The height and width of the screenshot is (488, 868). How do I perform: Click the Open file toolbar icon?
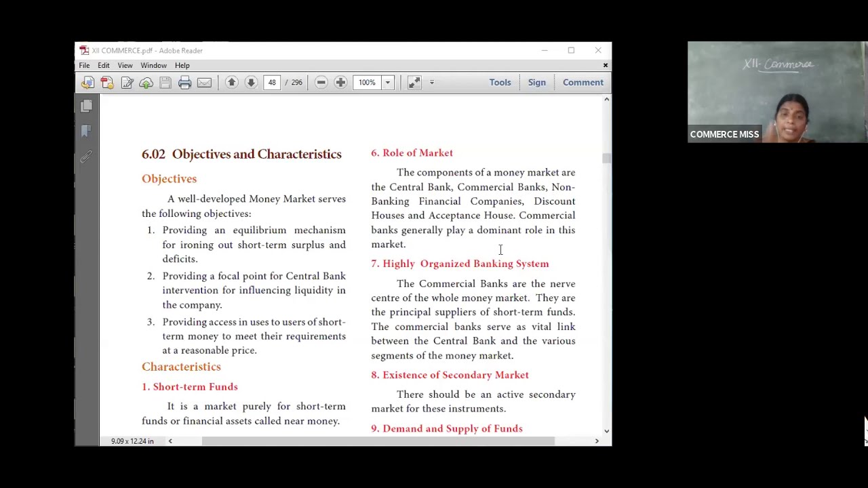point(87,83)
